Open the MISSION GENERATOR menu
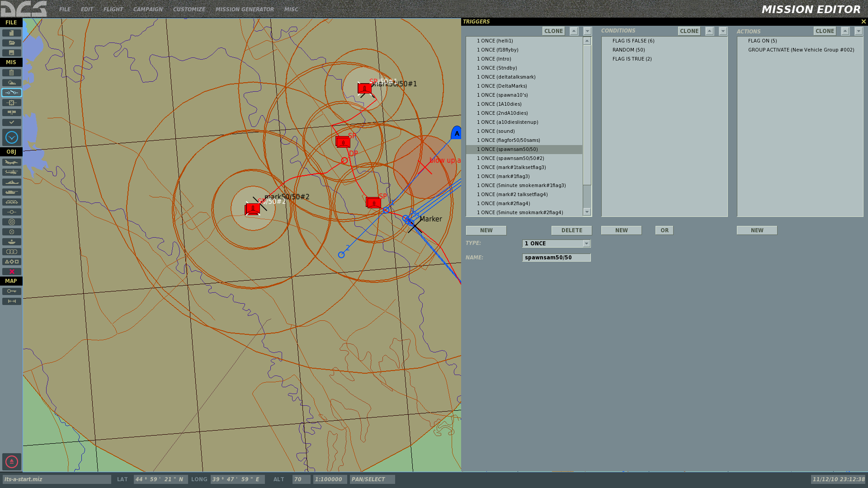868x488 pixels. [x=245, y=9]
